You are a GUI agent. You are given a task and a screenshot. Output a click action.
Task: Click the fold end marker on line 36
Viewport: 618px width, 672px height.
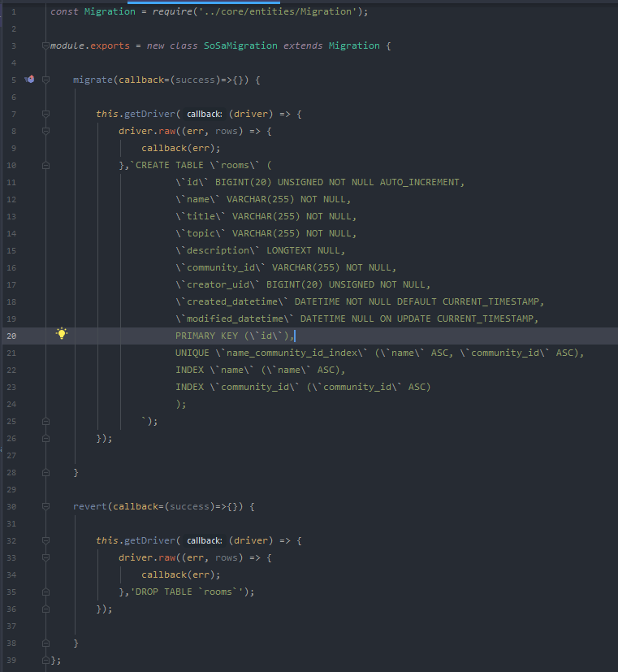tap(45, 609)
